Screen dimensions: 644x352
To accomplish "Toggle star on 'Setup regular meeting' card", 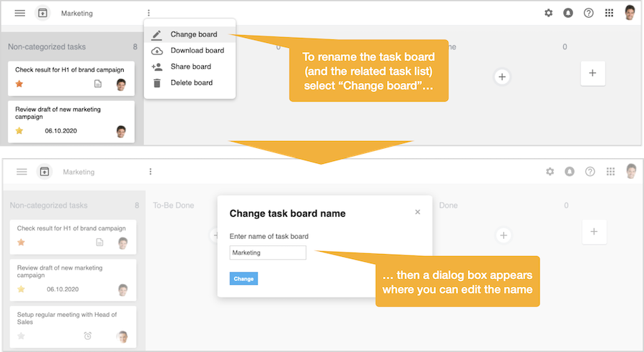I will pyautogui.click(x=21, y=336).
